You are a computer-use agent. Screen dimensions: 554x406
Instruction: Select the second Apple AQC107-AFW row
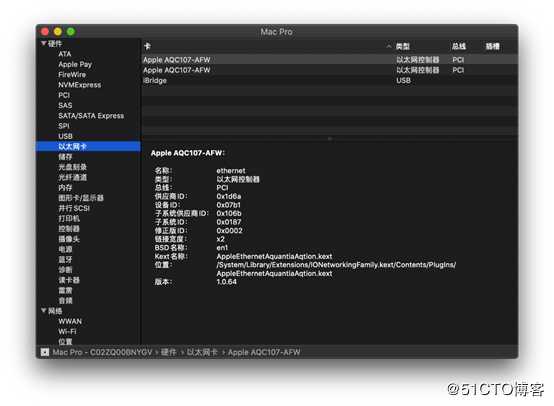coord(330,70)
